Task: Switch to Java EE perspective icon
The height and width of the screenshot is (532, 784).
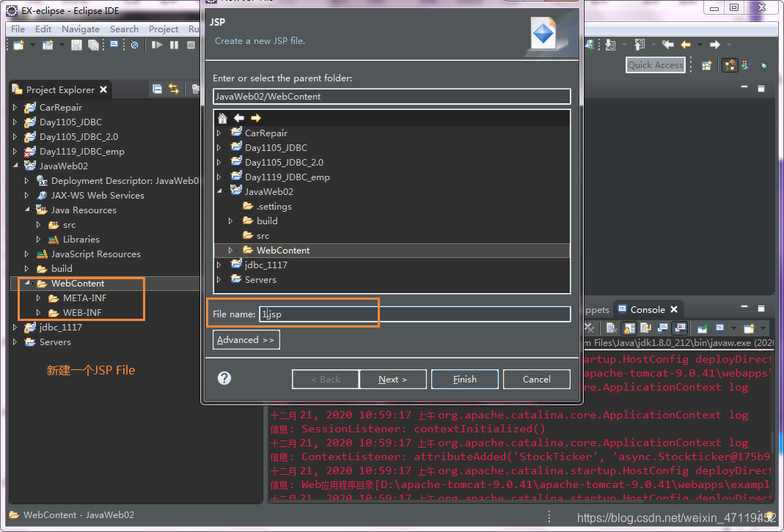Action: pos(730,65)
